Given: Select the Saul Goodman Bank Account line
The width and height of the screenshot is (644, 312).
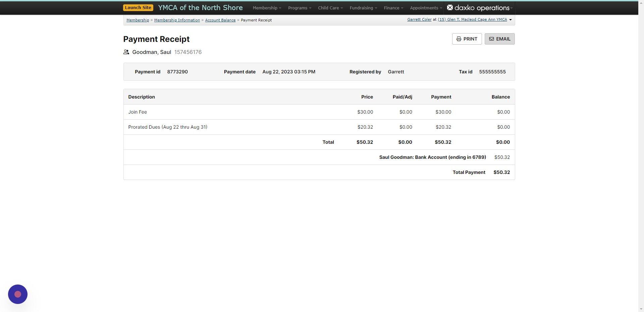Looking at the screenshot, I should [x=432, y=157].
